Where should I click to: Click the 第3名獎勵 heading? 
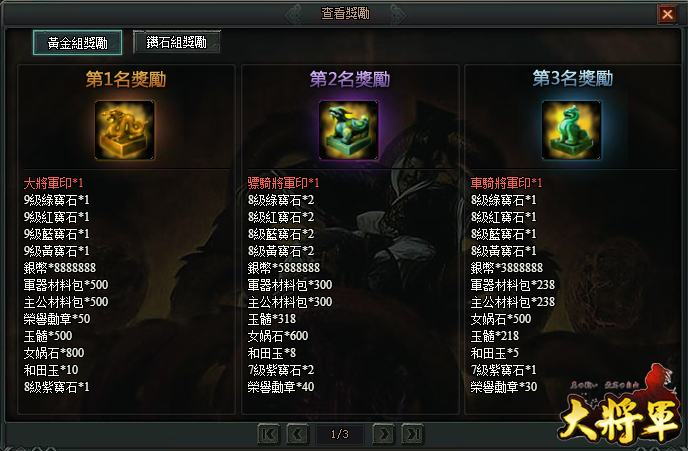pos(573,79)
